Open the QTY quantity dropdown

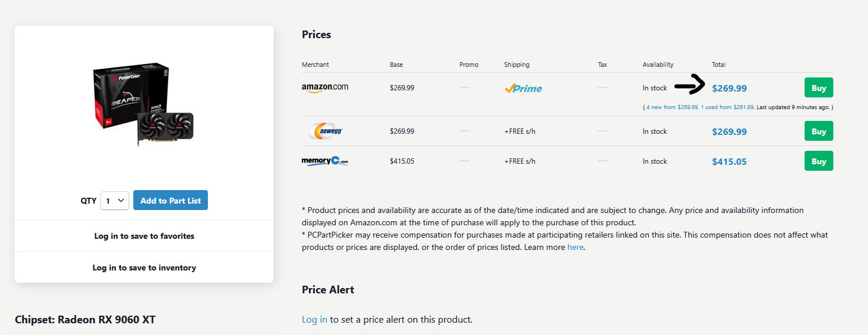tap(115, 201)
